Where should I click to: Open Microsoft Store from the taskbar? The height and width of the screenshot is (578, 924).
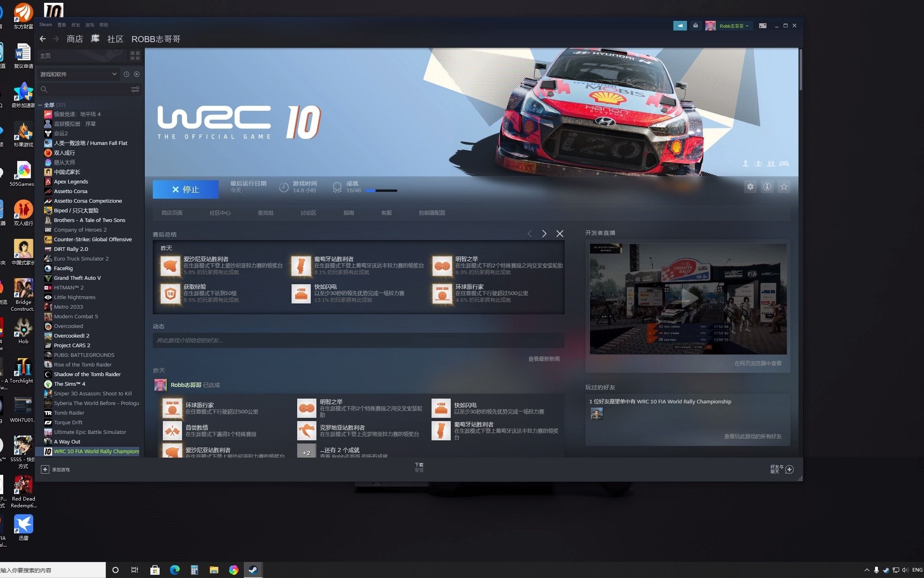click(155, 570)
